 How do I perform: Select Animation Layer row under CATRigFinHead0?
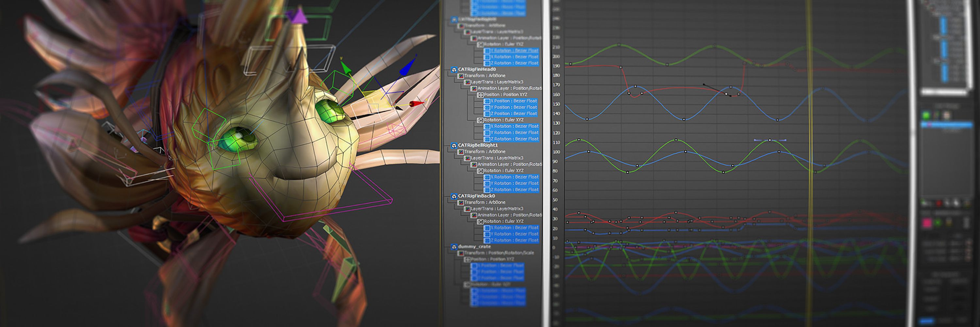pyautogui.click(x=509, y=88)
